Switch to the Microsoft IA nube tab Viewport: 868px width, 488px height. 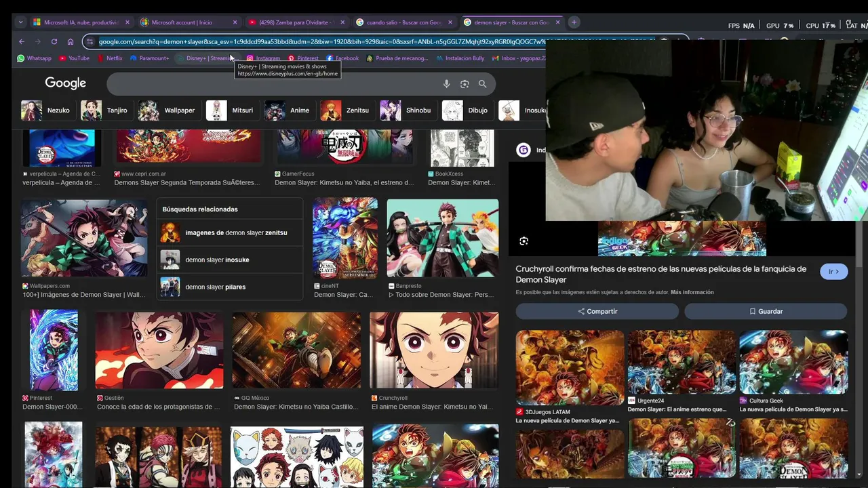point(81,22)
